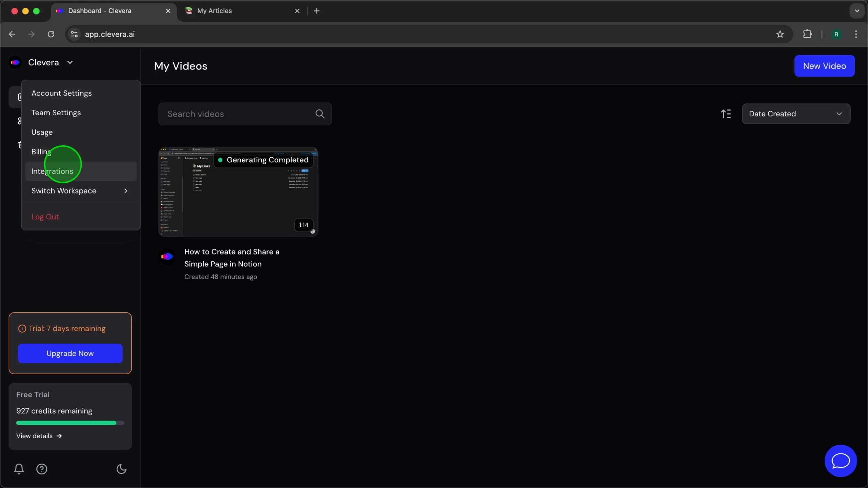Open the chat support bubble

coord(841,461)
